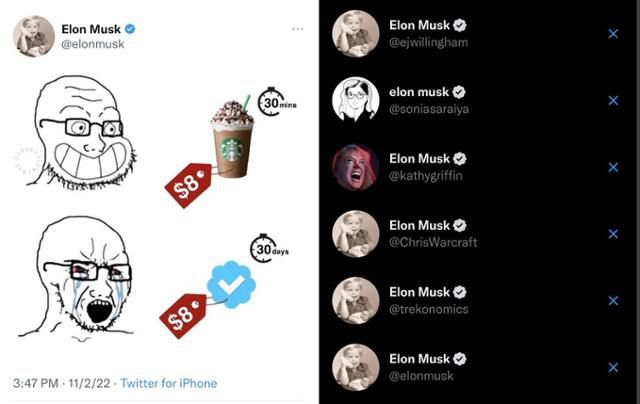Remove @ChrisWarcraft from the list
This screenshot has height=404, width=640.
[613, 234]
